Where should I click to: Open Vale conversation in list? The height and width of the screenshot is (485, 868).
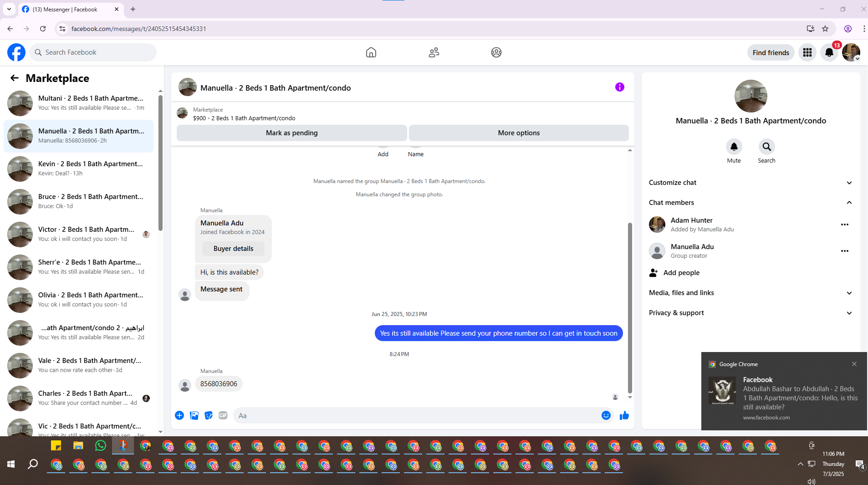(78, 366)
